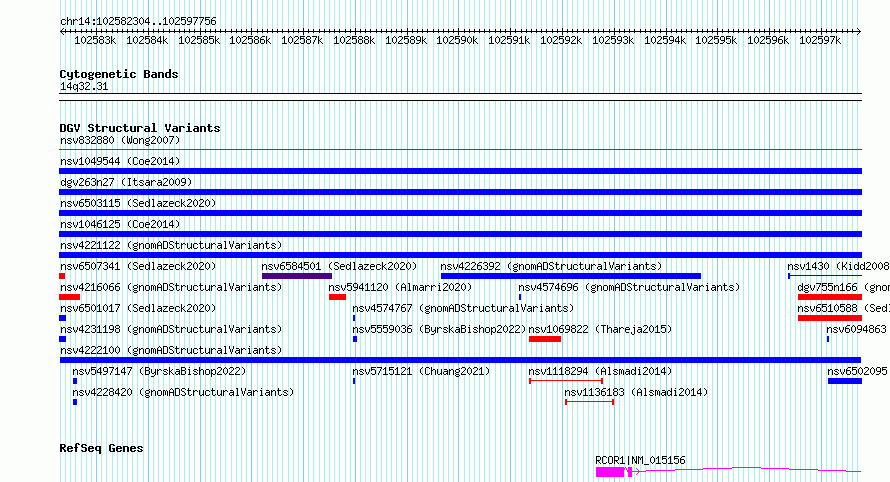Click the nsv4231198 (gnomADStructuralVariants) label
Viewport: 890px width, 482px height.
[x=171, y=329]
